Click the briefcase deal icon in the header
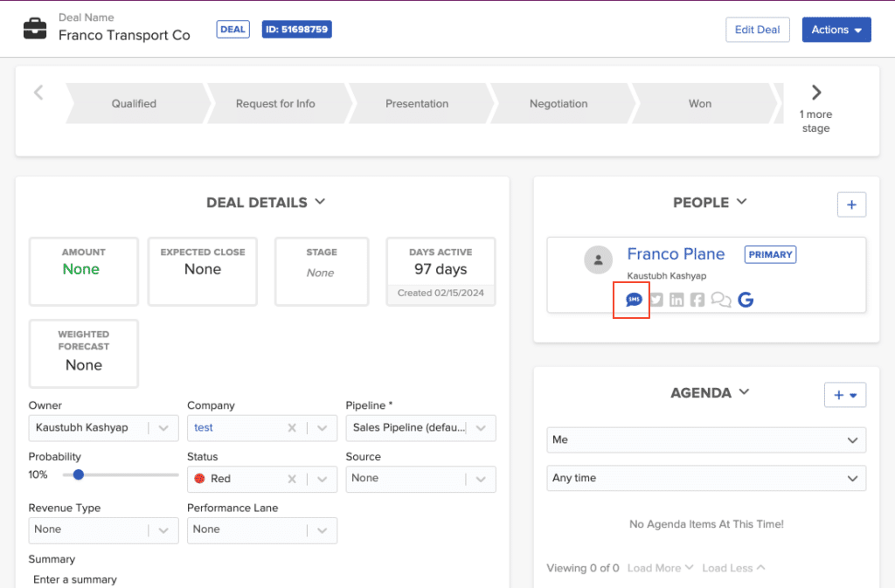 (x=34, y=27)
